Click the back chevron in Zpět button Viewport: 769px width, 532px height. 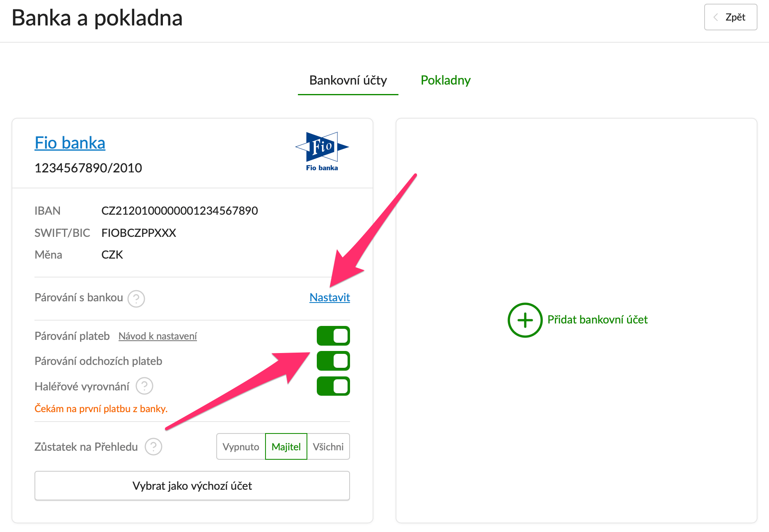[x=716, y=17]
